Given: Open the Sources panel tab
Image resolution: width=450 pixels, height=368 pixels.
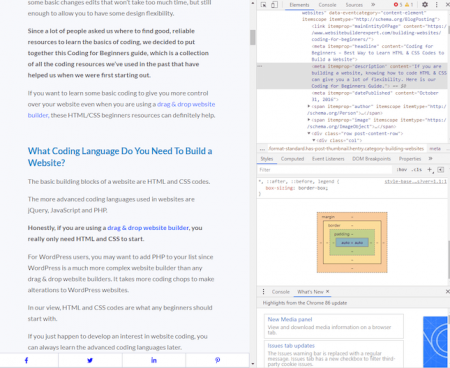Looking at the screenshot, I should [354, 5].
